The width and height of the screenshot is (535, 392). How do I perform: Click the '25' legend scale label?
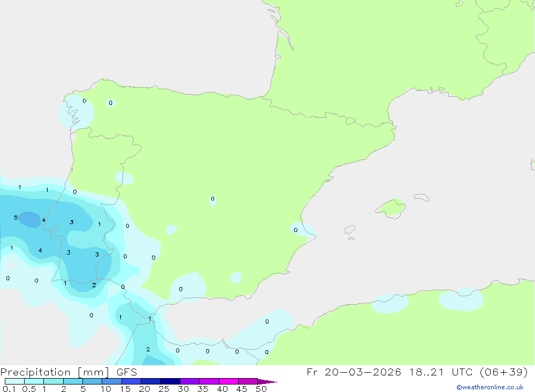pyautogui.click(x=164, y=389)
